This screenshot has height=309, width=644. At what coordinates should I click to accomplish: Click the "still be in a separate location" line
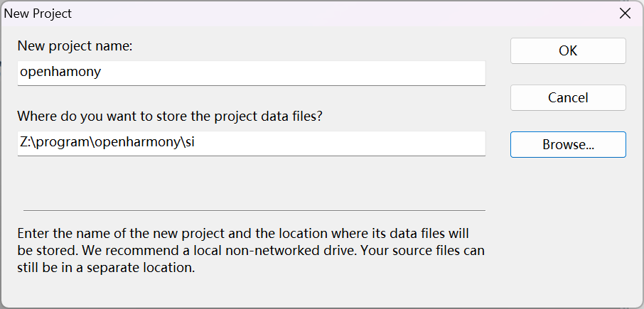pos(105,268)
